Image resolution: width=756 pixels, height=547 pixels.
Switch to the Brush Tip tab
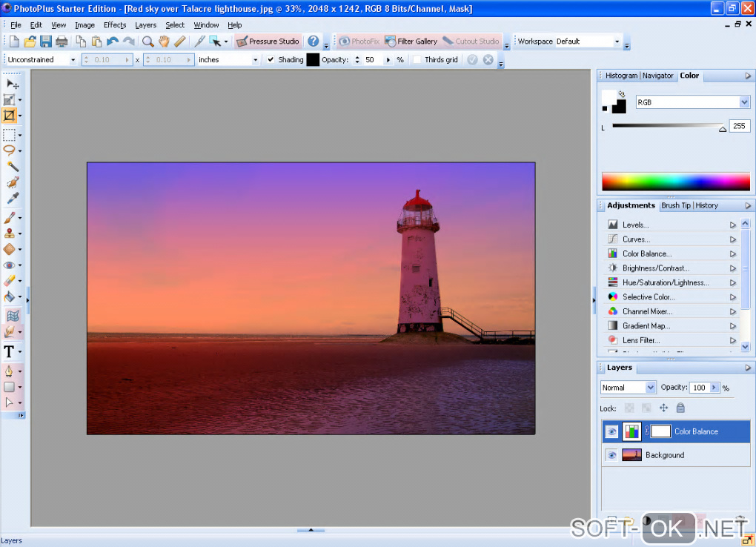click(x=675, y=205)
